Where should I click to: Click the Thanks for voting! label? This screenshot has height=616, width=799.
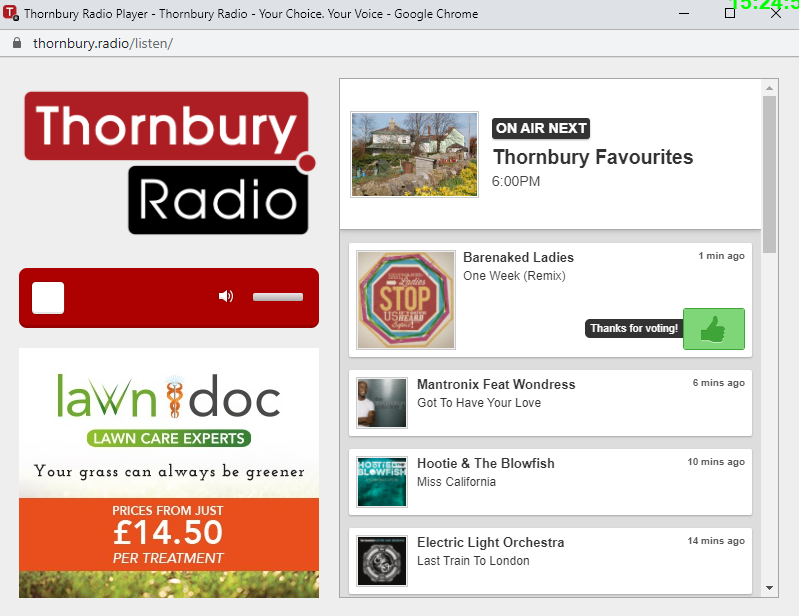[634, 328]
